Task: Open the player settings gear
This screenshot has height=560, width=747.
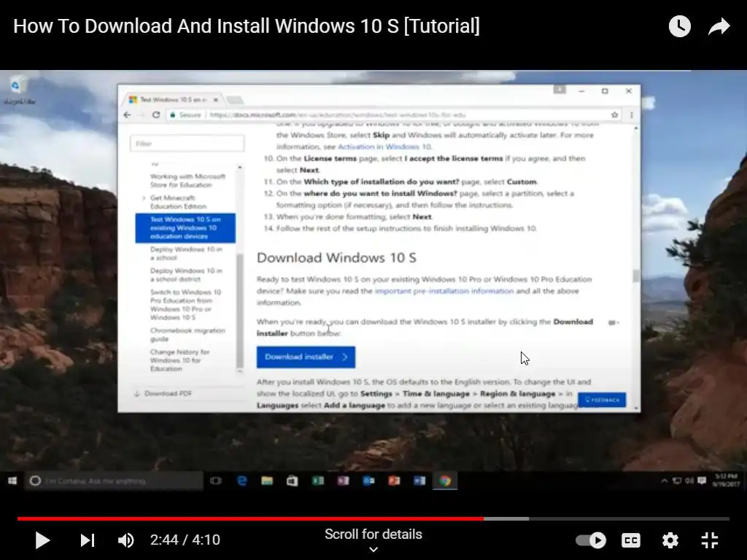Action: (670, 540)
